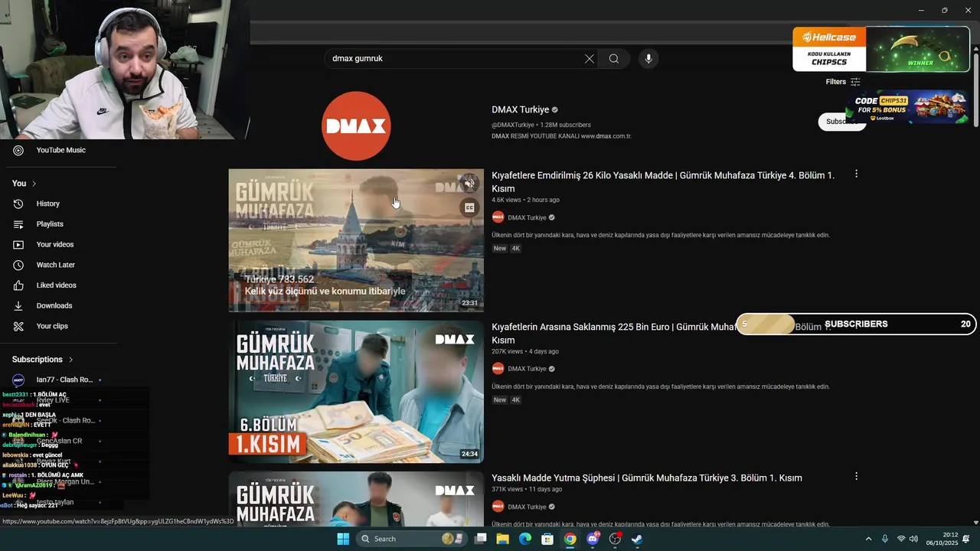Open Discord from the taskbar
980x551 pixels.
pos(593,539)
